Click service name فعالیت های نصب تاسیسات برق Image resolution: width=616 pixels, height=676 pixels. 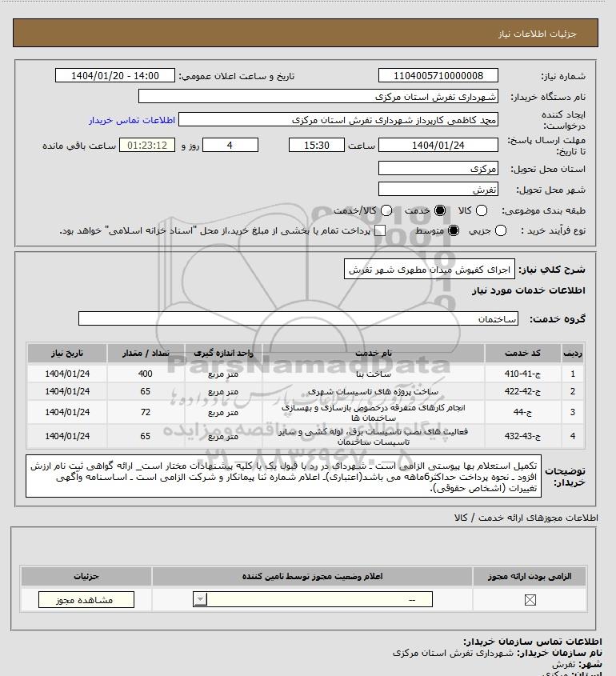(x=374, y=436)
